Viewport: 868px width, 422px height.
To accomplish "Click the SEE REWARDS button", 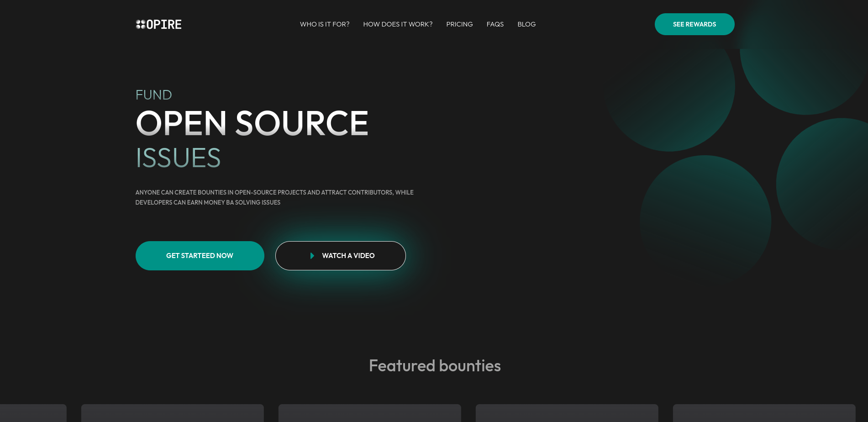I will 694,24.
